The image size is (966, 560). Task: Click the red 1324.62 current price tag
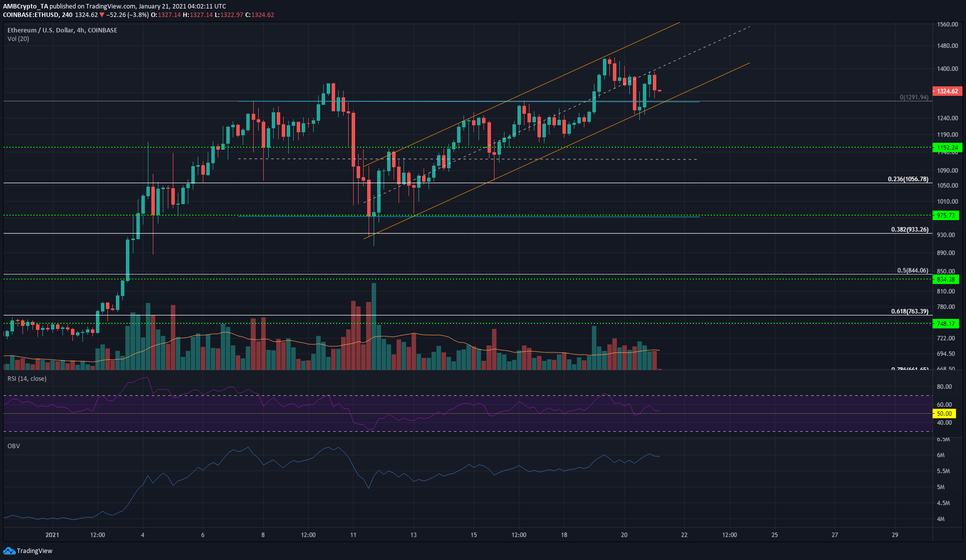tap(947, 91)
